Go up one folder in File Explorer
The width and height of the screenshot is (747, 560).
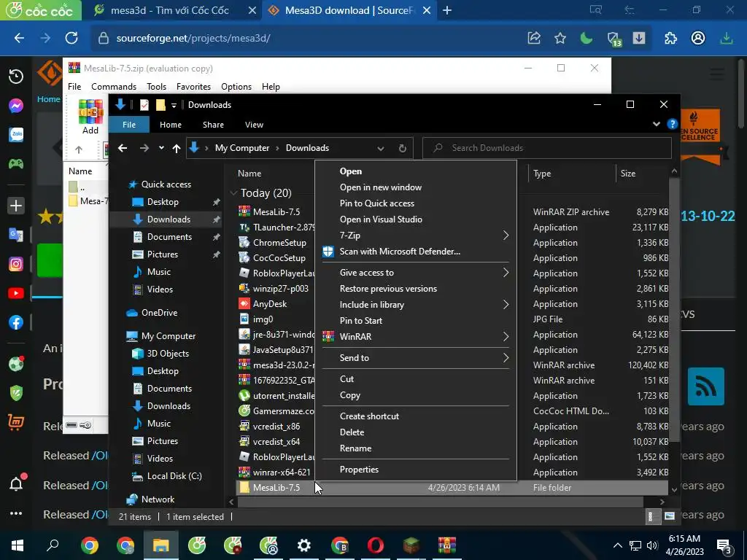point(177,148)
